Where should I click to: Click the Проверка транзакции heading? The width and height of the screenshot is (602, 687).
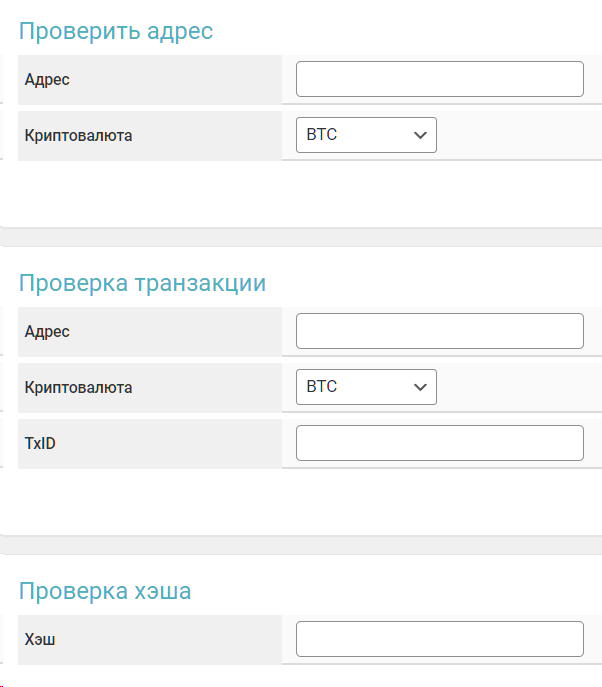tap(142, 283)
